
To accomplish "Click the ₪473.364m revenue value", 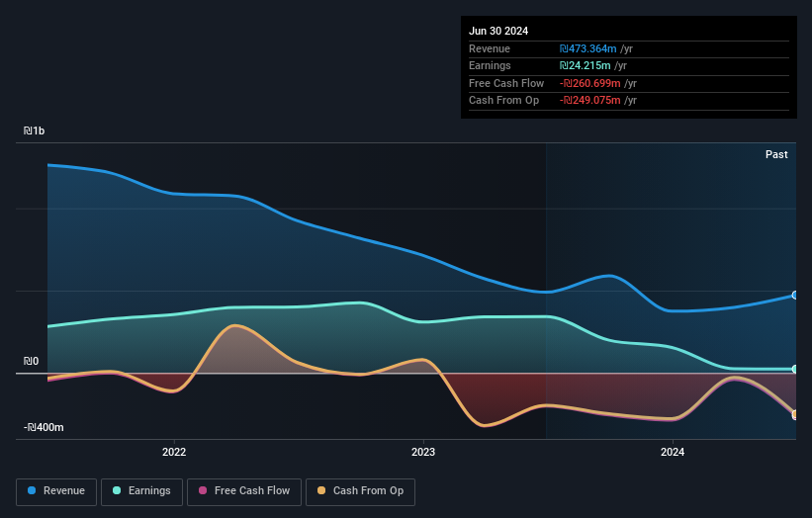I will 587,48.
